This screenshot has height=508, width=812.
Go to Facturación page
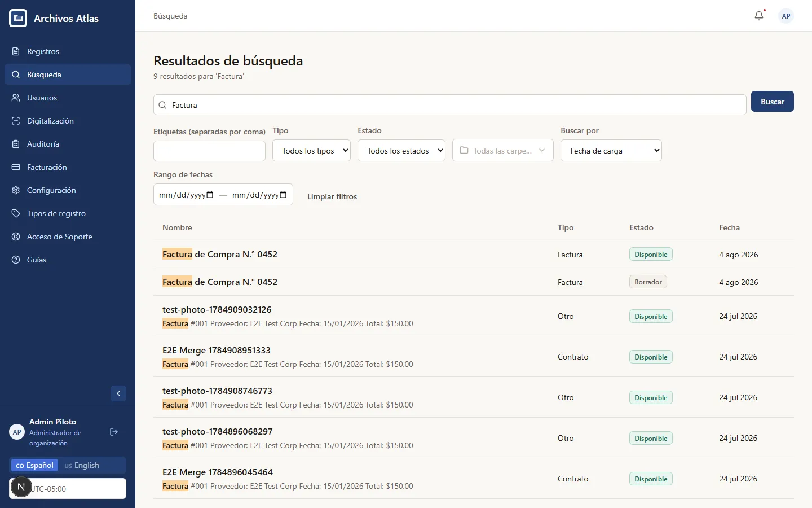(68, 167)
